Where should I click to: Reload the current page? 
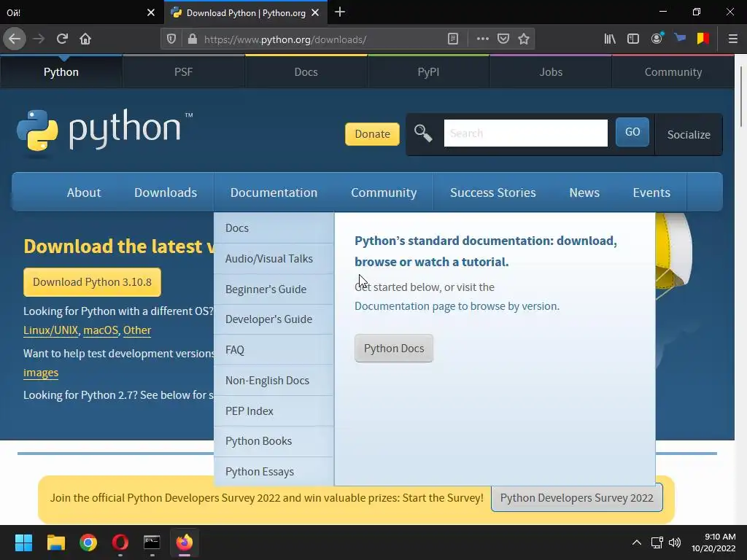pyautogui.click(x=62, y=39)
